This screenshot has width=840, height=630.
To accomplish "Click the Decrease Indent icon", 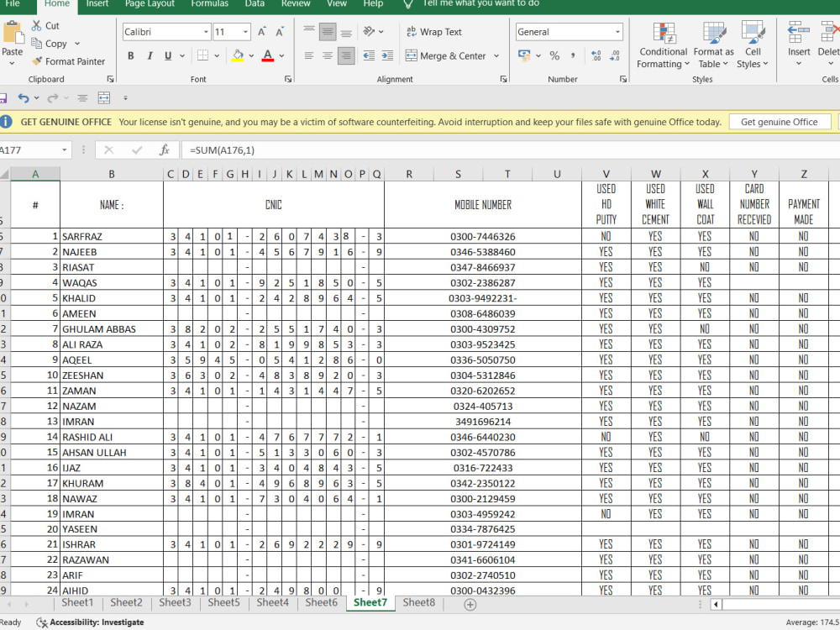I will coord(369,55).
